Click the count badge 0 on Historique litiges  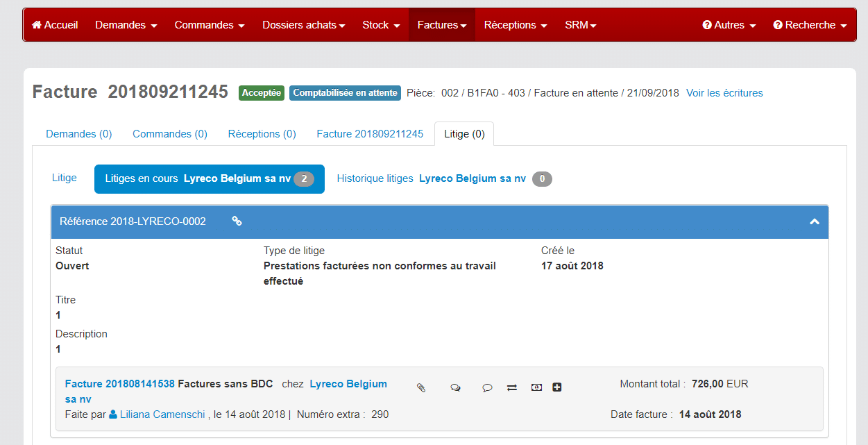(x=542, y=179)
